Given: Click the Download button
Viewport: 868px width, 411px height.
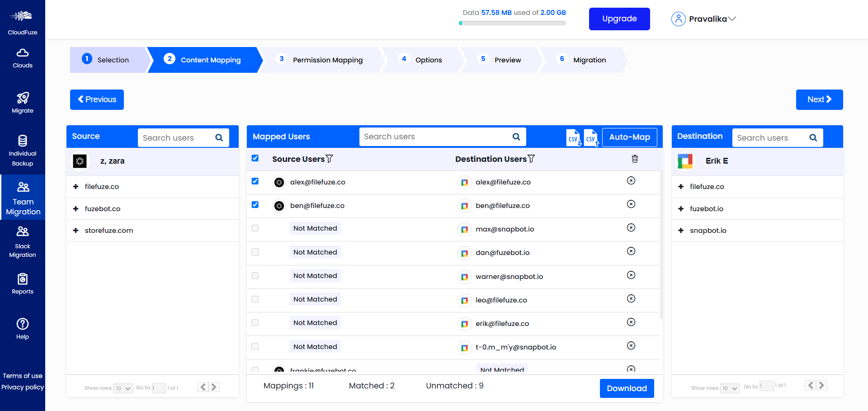Looking at the screenshot, I should (x=627, y=388).
